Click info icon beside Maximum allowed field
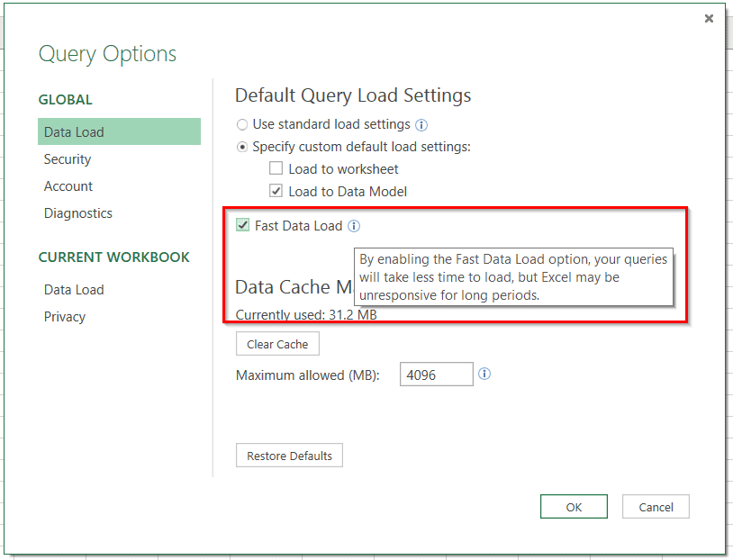The width and height of the screenshot is (733, 560). point(484,374)
